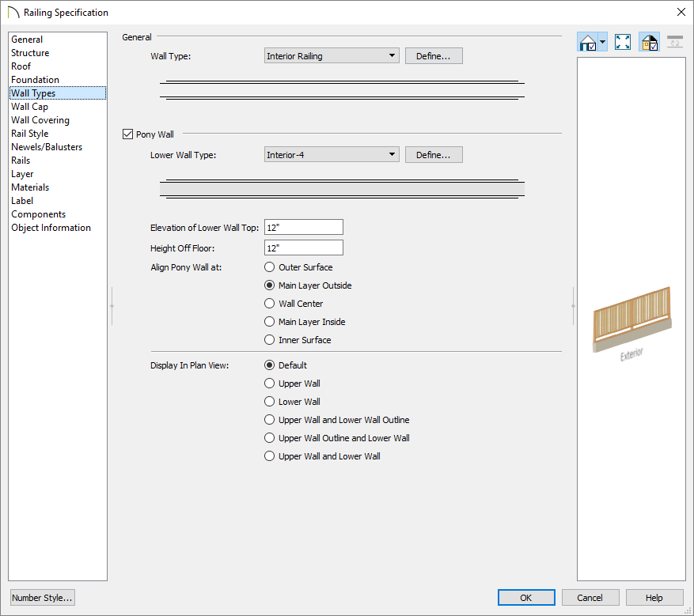
Task: Select Default plan view display
Action: click(270, 365)
